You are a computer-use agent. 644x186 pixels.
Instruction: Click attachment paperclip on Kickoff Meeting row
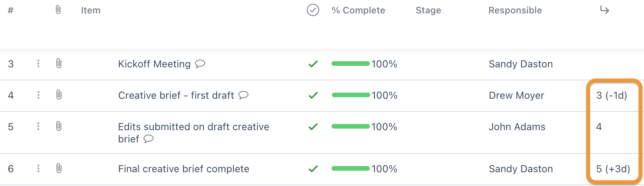[59, 64]
